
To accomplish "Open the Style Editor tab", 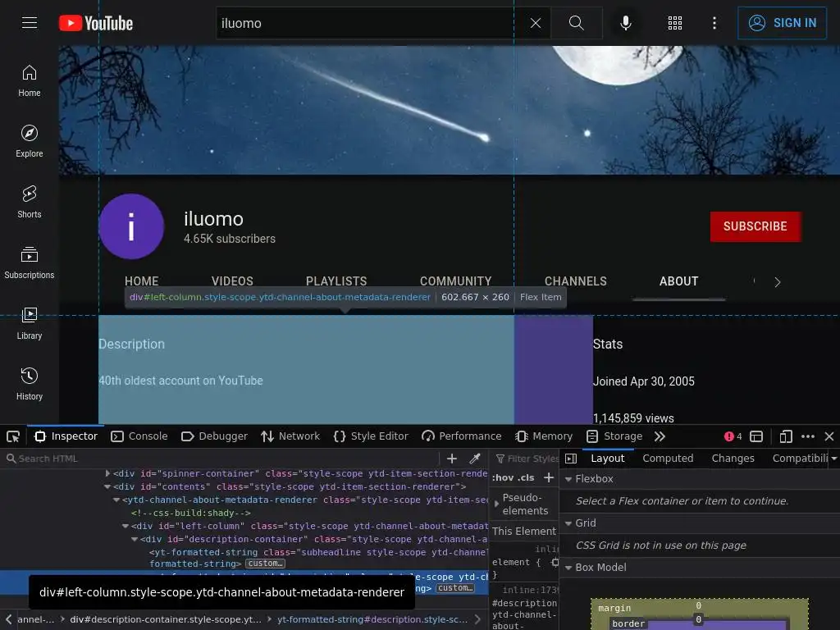I will [x=371, y=436].
